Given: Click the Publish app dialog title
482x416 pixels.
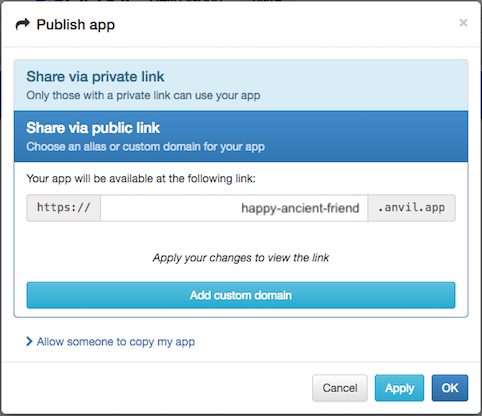Looking at the screenshot, I should [76, 25].
